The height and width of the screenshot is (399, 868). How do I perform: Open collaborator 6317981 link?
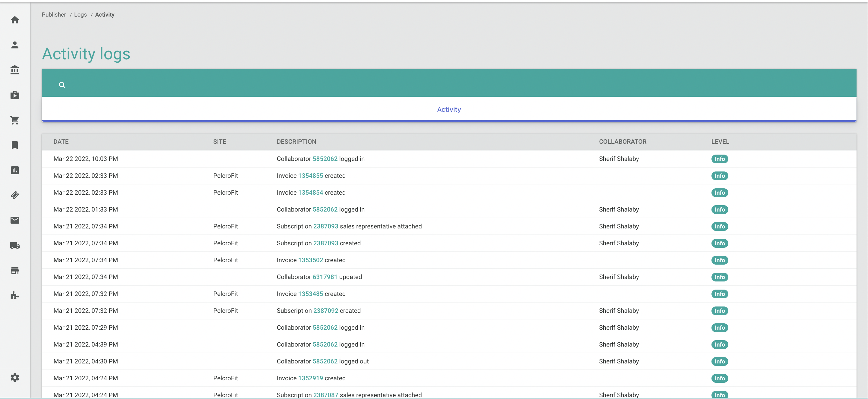click(325, 277)
